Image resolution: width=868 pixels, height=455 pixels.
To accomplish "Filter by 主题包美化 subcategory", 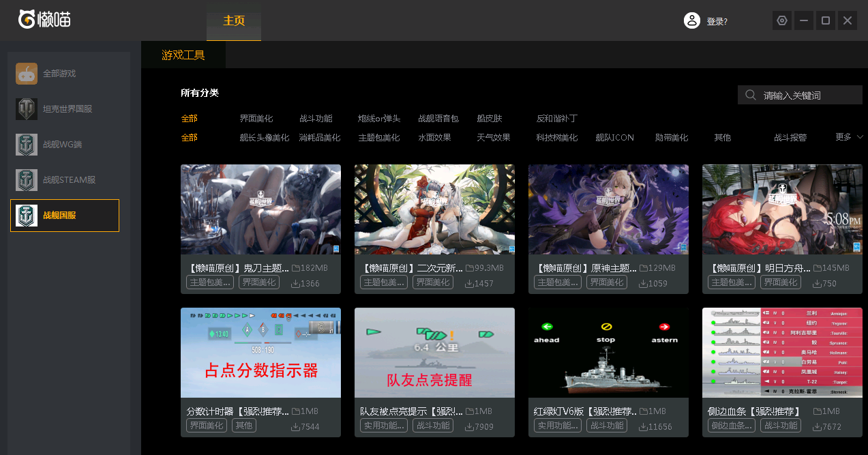I will tap(379, 138).
